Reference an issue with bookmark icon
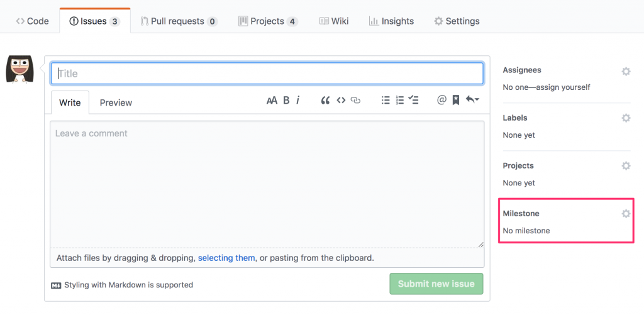Screen dimensions: 644x315 (455, 100)
